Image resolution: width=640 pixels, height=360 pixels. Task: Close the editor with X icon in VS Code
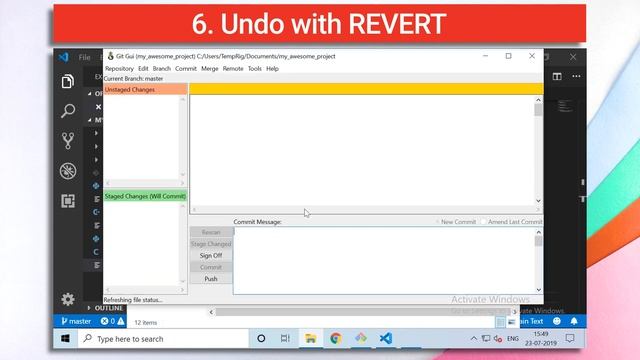98,107
